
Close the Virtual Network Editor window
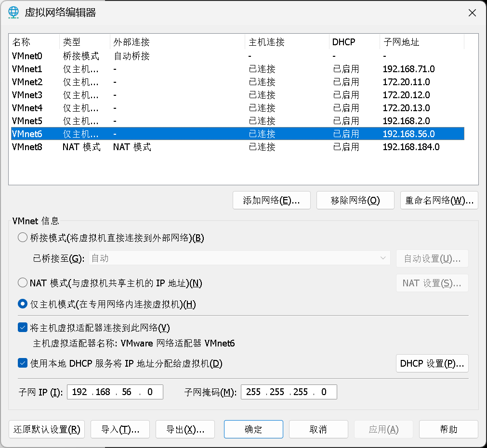tap(472, 13)
